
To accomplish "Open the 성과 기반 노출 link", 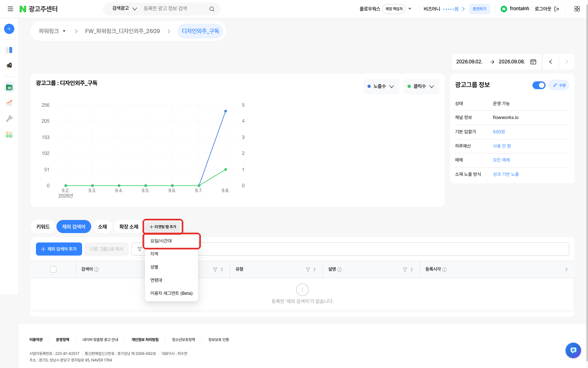I will [506, 174].
